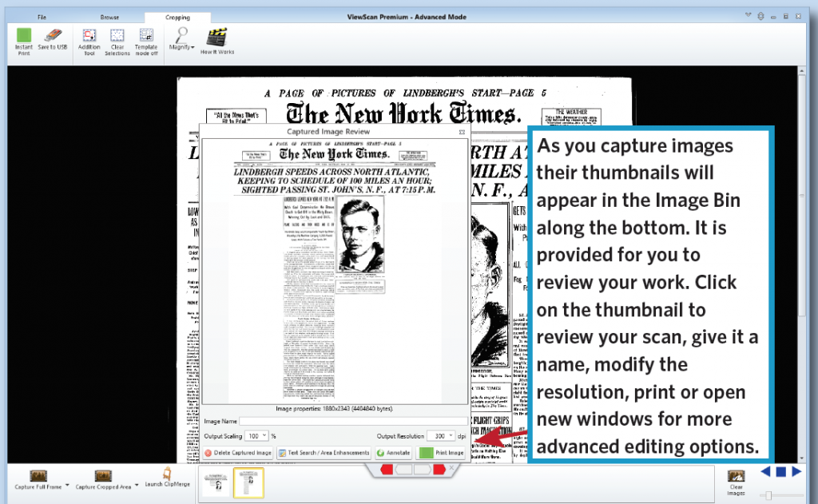Click the vertical scrollbar on the right edge
The height and width of the screenshot is (504, 818).
coord(802,264)
